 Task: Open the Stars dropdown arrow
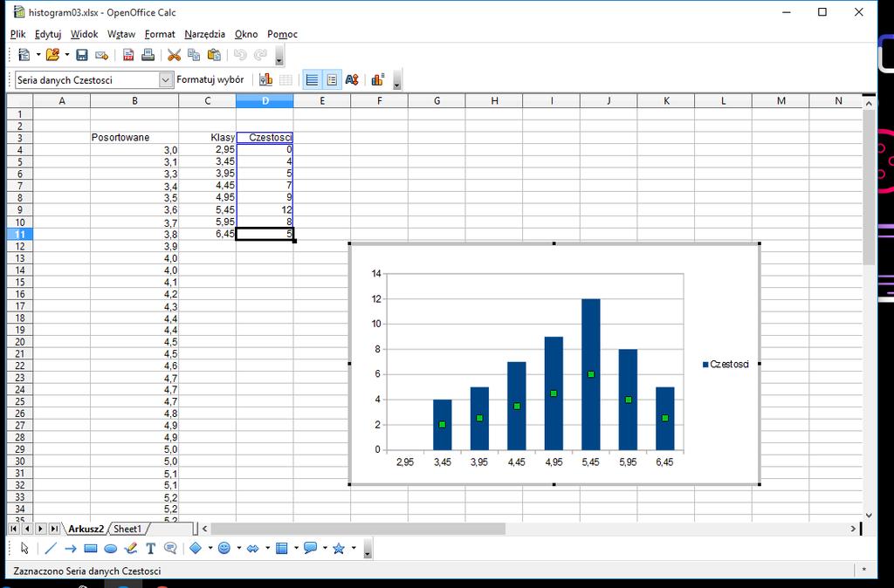pos(354,548)
